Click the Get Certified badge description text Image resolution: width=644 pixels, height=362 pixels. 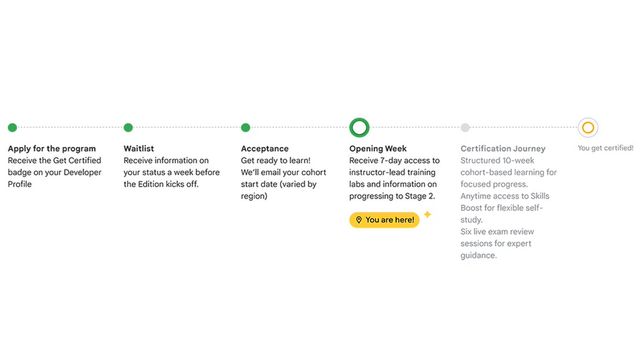tap(54, 172)
